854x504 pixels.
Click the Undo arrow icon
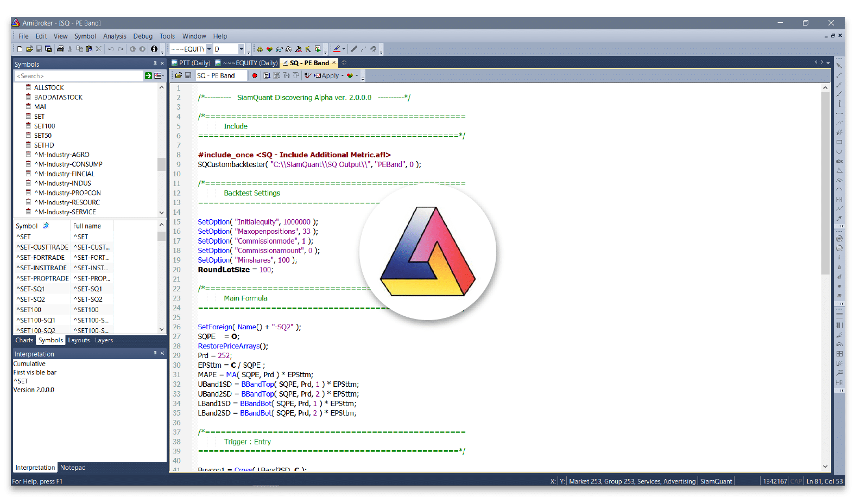[111, 49]
